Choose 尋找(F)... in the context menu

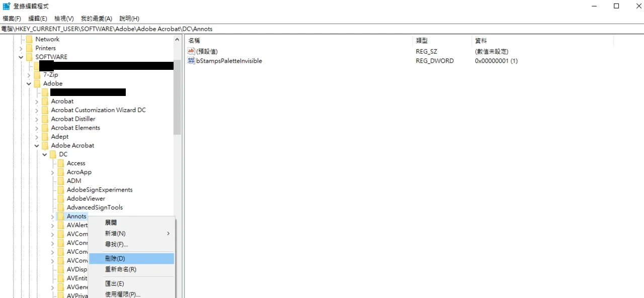coord(132,245)
